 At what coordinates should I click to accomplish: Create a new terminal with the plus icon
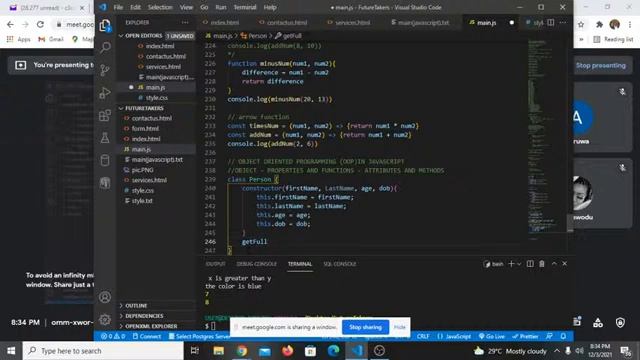(x=511, y=264)
